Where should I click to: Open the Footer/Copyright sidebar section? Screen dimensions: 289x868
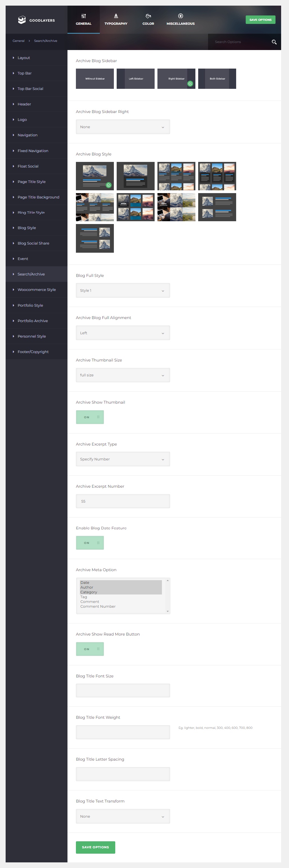coord(33,352)
